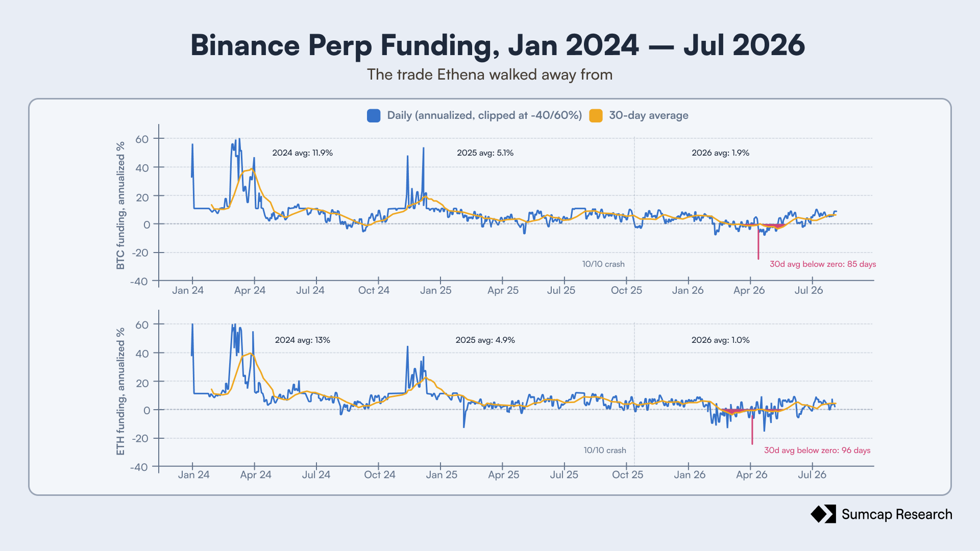Viewport: 980px width, 551px height.
Task: Click 'Oct 25' tick on BTC chart
Action: tap(626, 290)
